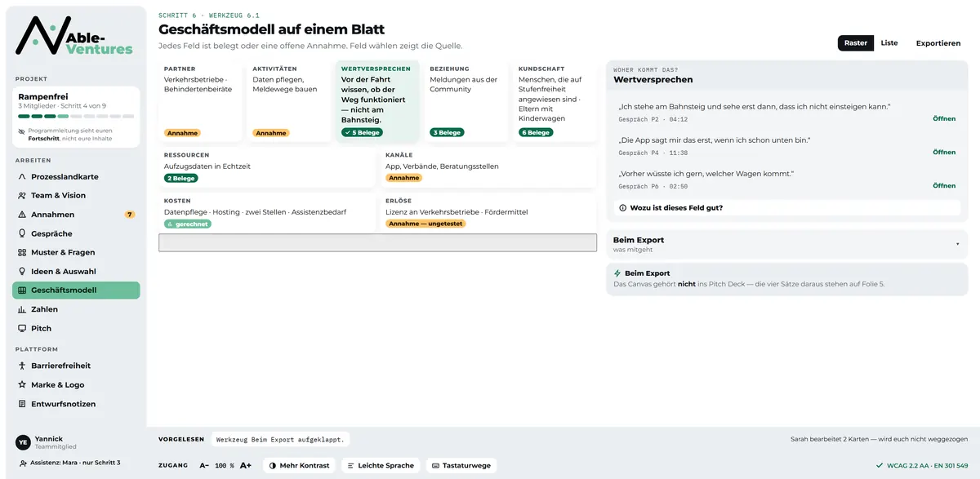Viewport: 980px width, 479px height.
Task: Click the Prozesslandkarte triangle icon
Action: pos(23,176)
